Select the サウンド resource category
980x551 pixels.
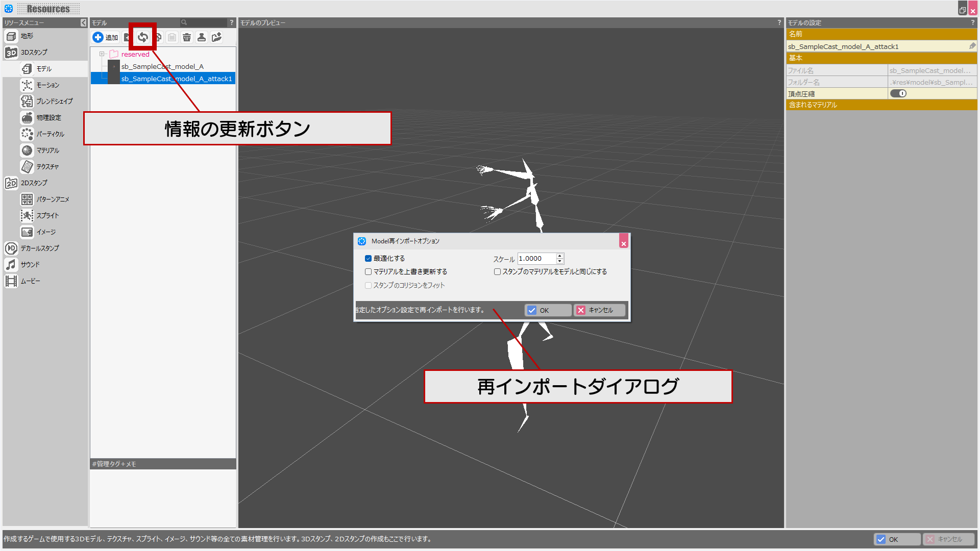click(x=30, y=265)
